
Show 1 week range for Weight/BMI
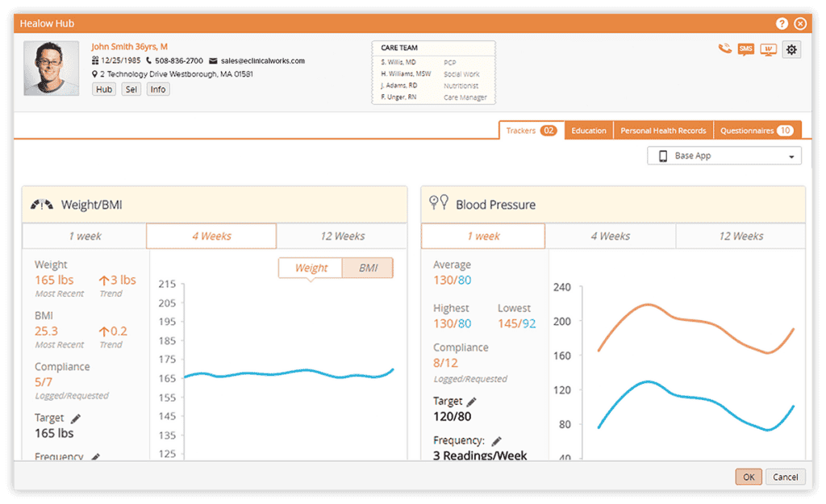(x=85, y=236)
